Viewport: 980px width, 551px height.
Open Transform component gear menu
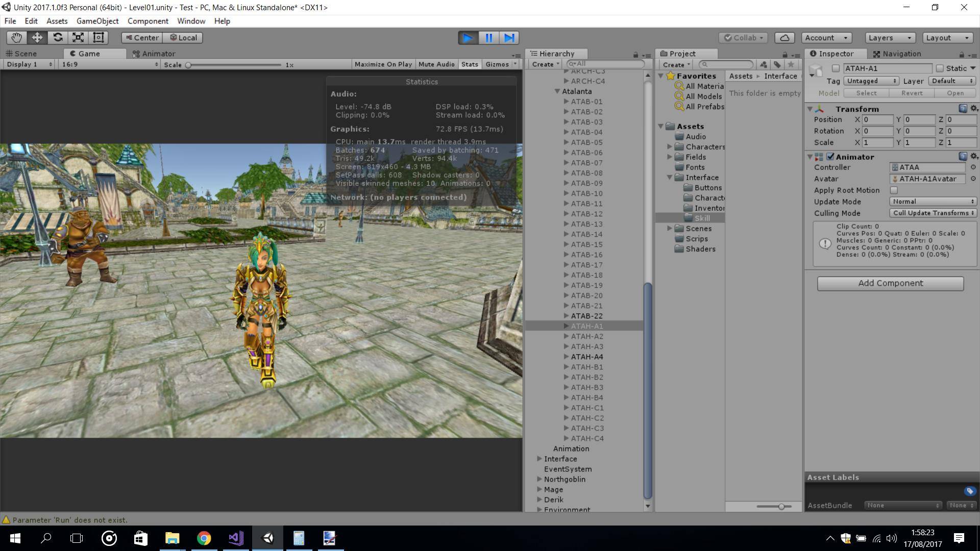pyautogui.click(x=973, y=108)
